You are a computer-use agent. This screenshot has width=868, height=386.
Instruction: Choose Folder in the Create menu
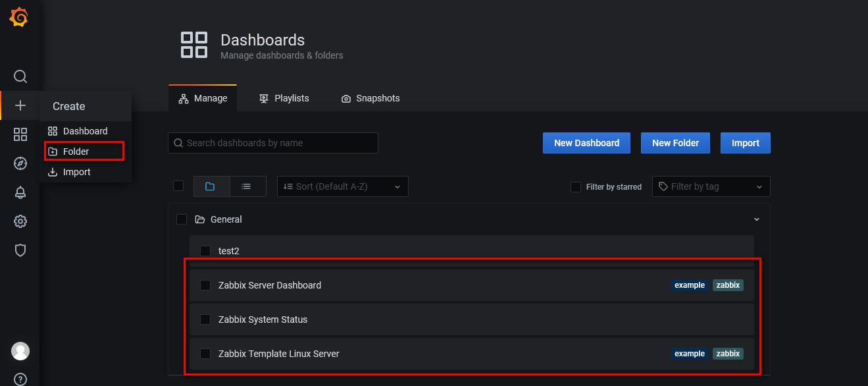[76, 152]
